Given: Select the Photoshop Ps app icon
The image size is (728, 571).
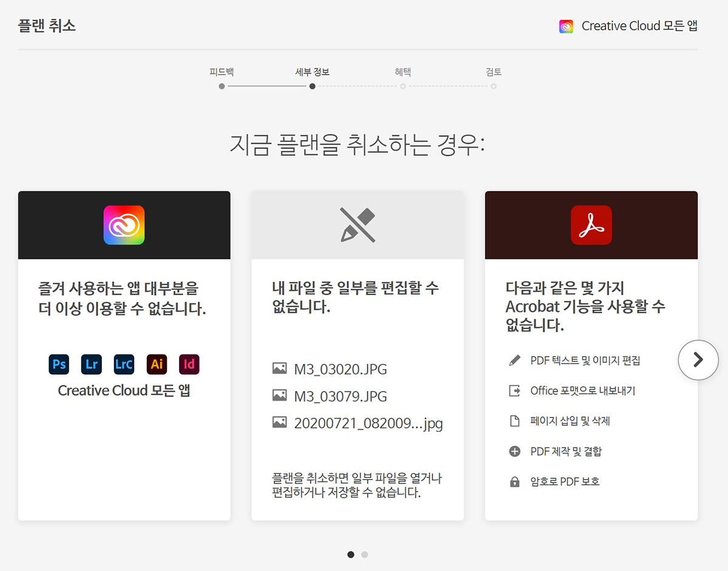Looking at the screenshot, I should tap(59, 364).
